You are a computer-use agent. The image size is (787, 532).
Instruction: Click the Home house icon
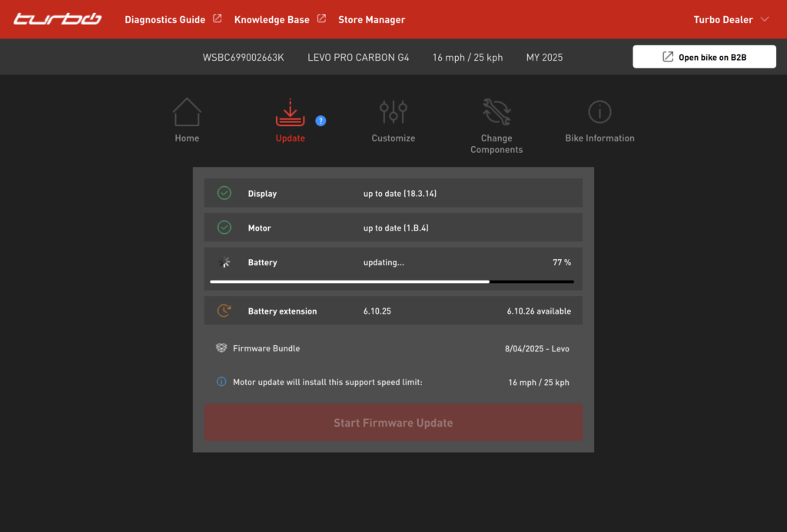(x=187, y=112)
